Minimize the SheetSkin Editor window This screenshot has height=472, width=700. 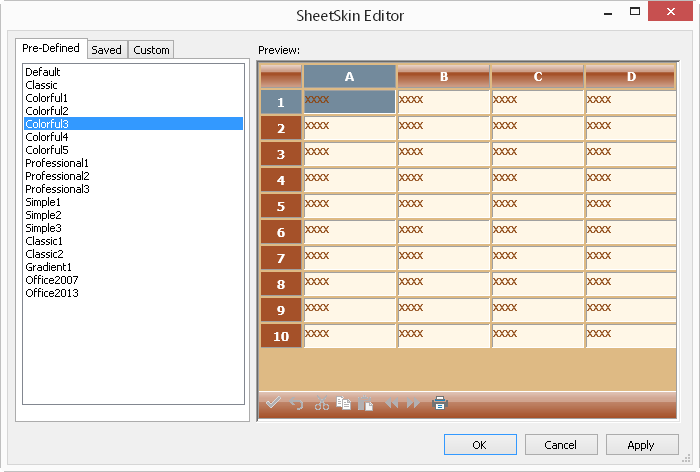click(608, 13)
